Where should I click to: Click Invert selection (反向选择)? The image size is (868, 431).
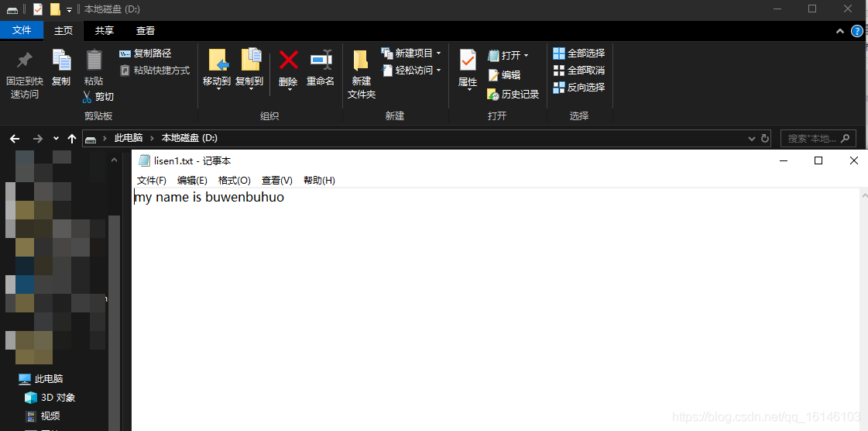pos(579,87)
